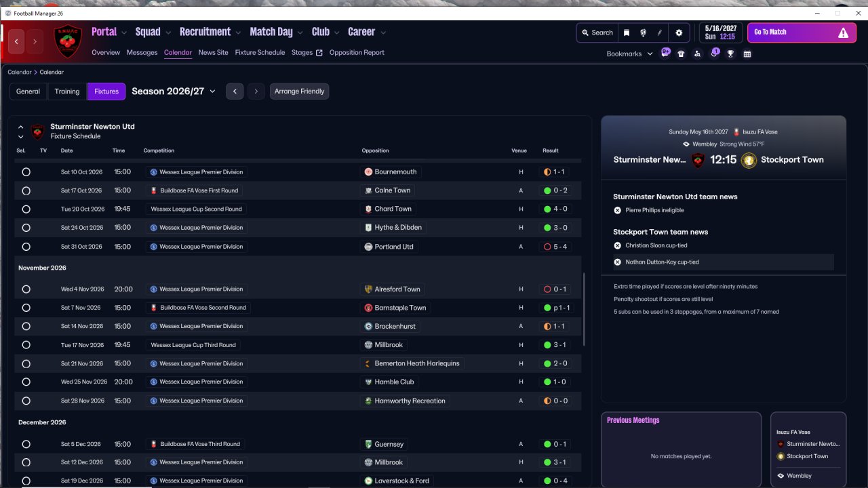Select the radio button for Bournemouth fixture
The height and width of the screenshot is (488, 868).
(x=26, y=172)
